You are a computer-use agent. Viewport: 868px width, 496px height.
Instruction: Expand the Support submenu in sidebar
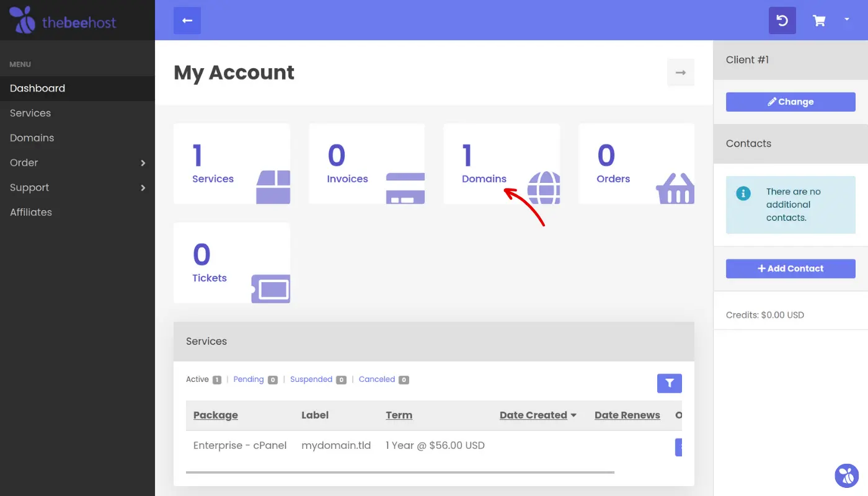(x=77, y=187)
